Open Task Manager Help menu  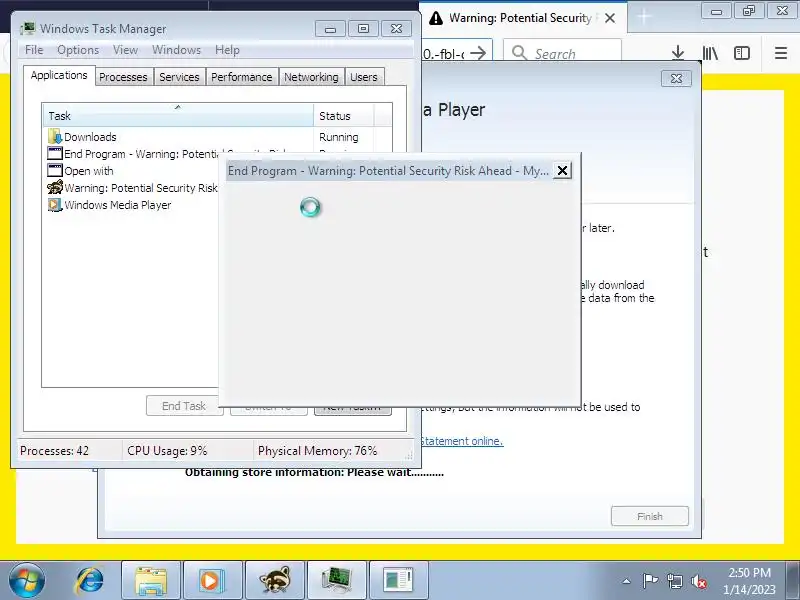point(227,50)
